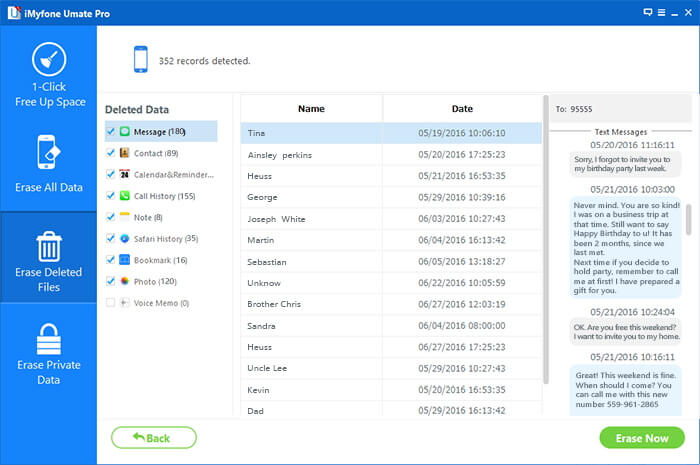The height and width of the screenshot is (465, 700).
Task: Click the 'Sorry, I forgot to invite' message bubble
Action: 625,164
